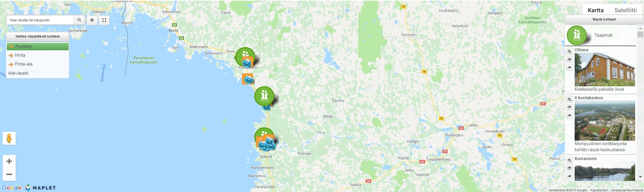
Task: Click the address search input field
Action: click(x=40, y=20)
